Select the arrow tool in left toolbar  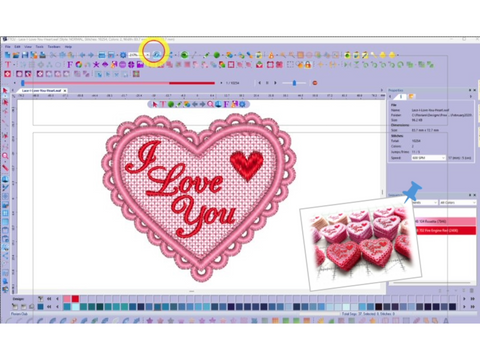pyautogui.click(x=5, y=91)
